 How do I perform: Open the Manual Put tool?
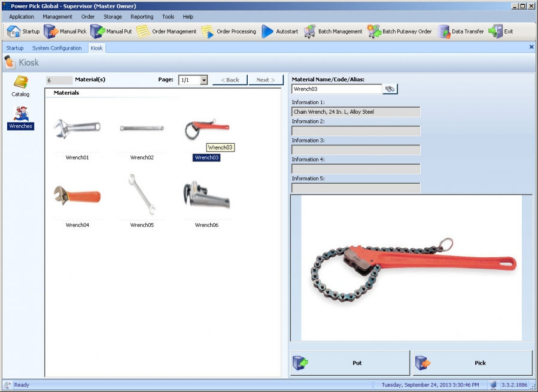[x=114, y=31]
